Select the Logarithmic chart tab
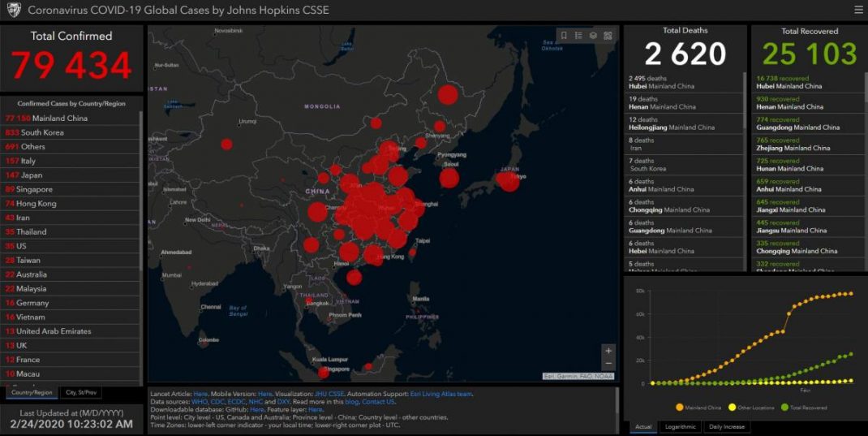868x436 pixels. [680, 427]
